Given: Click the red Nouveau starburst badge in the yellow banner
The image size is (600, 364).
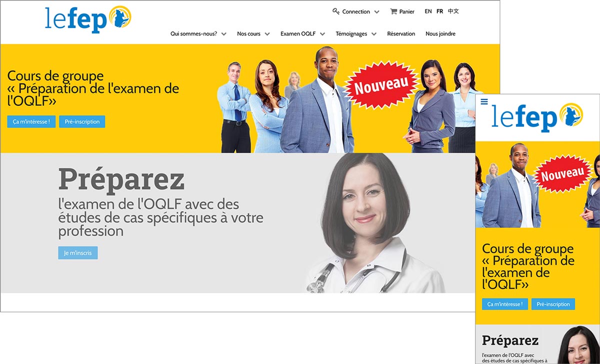Looking at the screenshot, I should click(x=381, y=84).
